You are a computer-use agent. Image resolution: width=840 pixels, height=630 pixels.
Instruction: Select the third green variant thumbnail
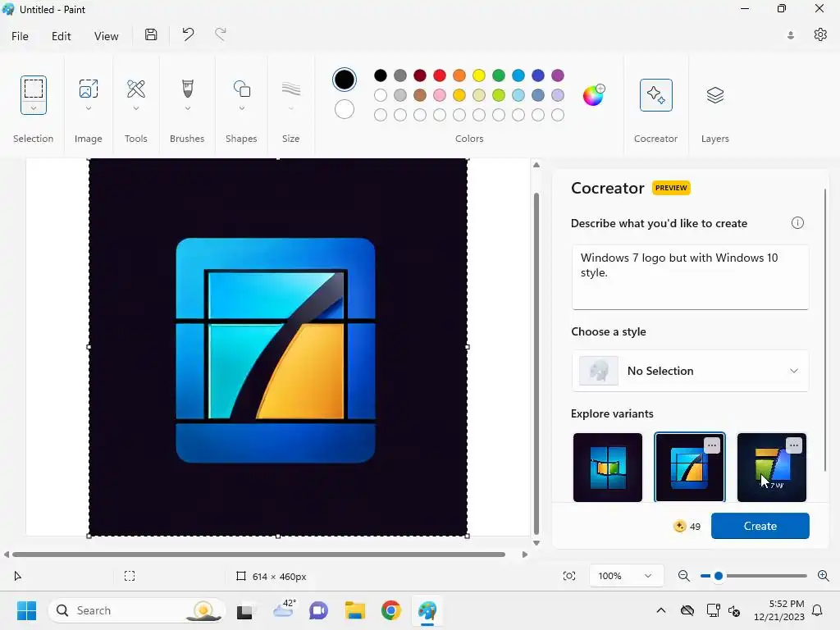(x=771, y=467)
